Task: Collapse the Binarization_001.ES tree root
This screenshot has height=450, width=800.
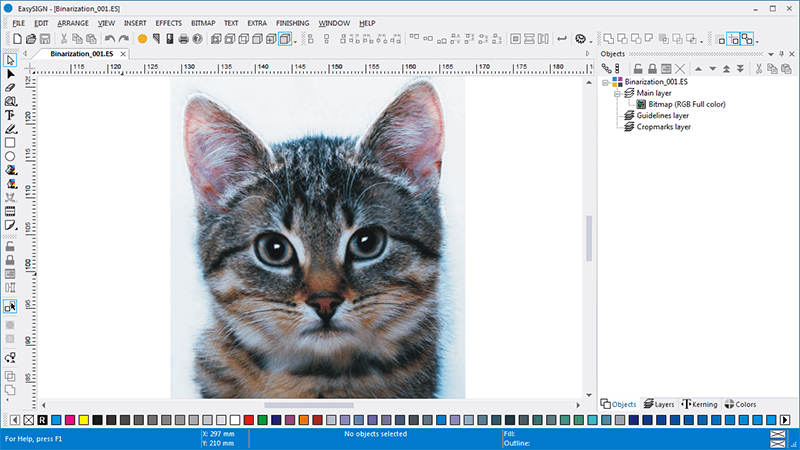Action: pyautogui.click(x=605, y=81)
